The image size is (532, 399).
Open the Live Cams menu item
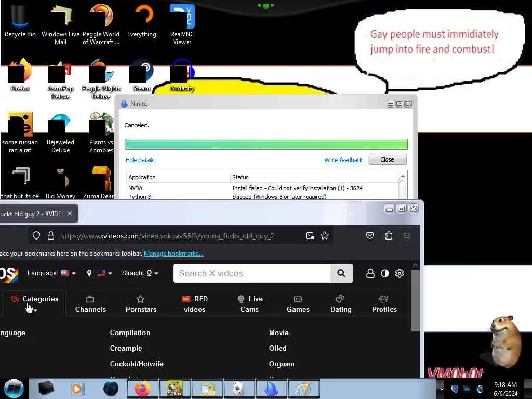[x=250, y=304]
